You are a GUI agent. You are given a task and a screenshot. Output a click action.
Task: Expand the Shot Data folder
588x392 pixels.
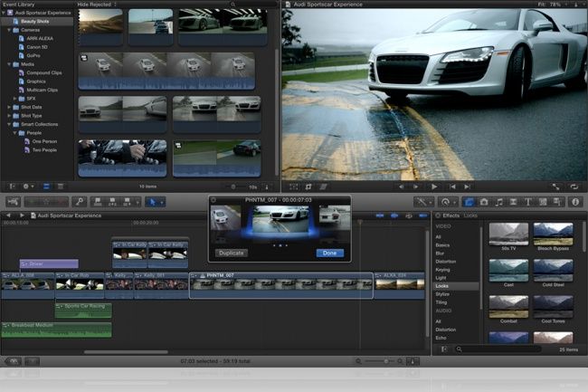point(9,107)
